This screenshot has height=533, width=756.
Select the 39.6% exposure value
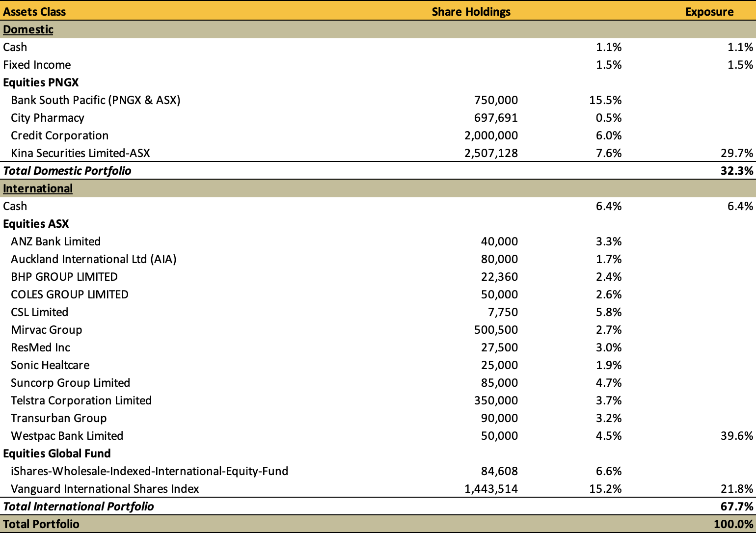point(737,436)
